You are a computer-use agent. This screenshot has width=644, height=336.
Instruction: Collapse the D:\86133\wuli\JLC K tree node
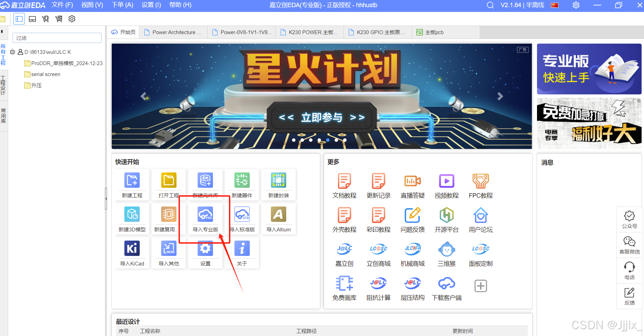pos(13,52)
